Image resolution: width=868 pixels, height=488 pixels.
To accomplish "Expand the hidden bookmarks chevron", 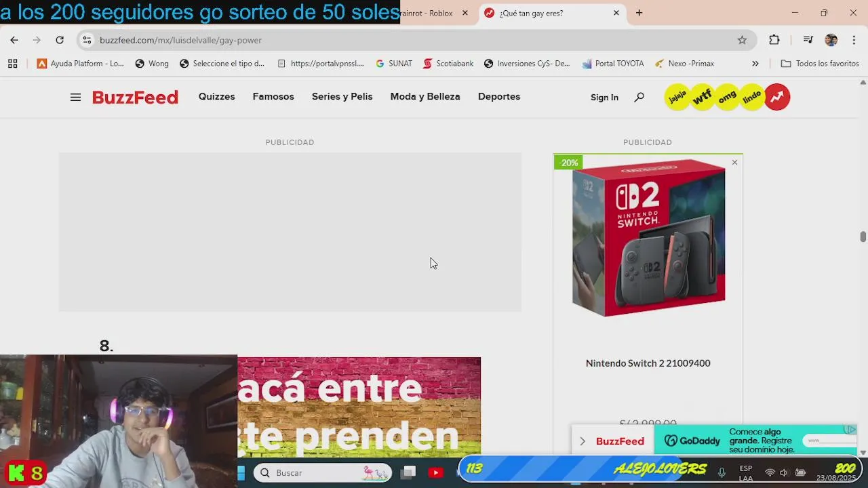I will coord(755,63).
